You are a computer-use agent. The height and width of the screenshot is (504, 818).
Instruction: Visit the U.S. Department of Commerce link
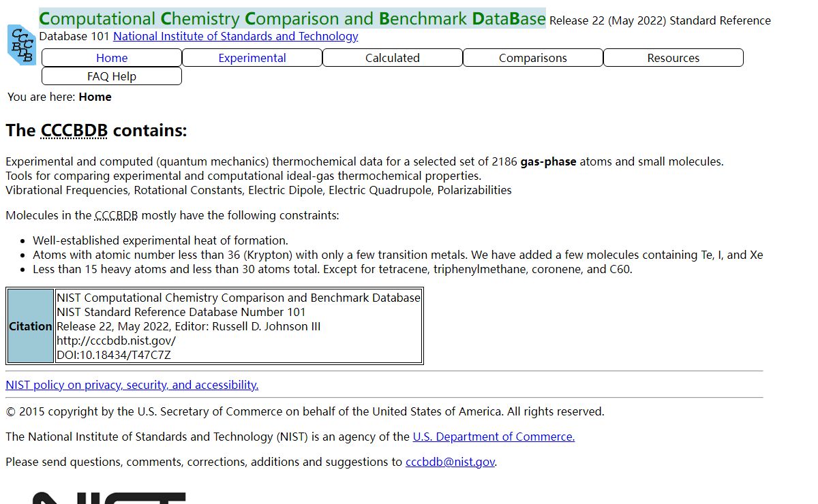494,437
